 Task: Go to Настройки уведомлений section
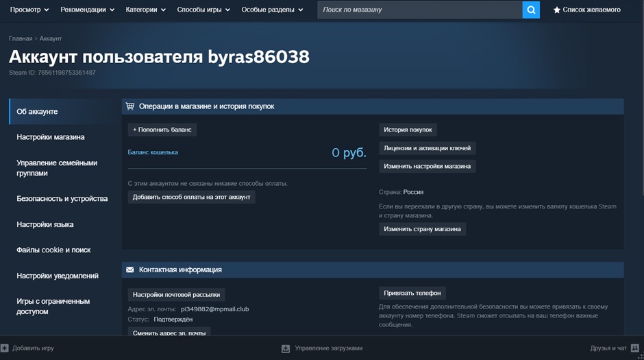pyautogui.click(x=58, y=276)
